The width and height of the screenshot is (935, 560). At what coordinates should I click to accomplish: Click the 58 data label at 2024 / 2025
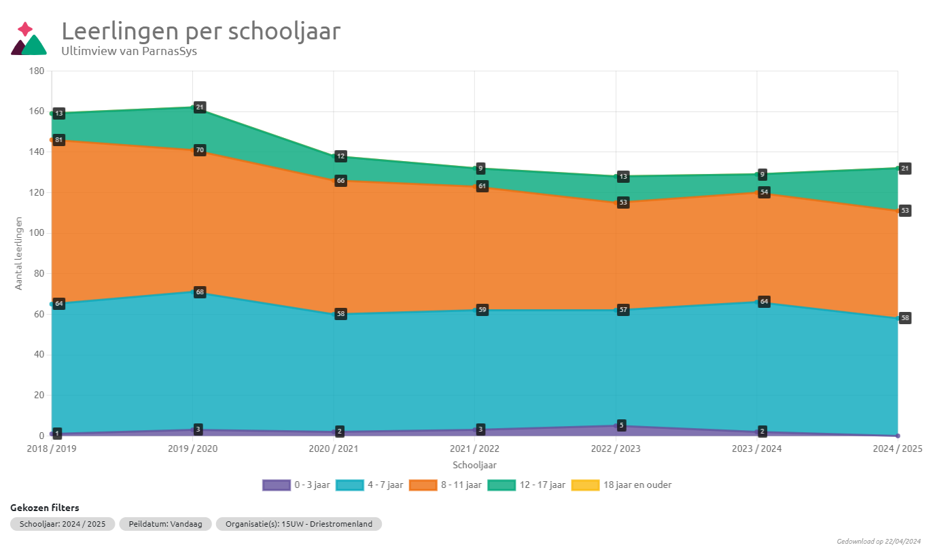point(904,318)
